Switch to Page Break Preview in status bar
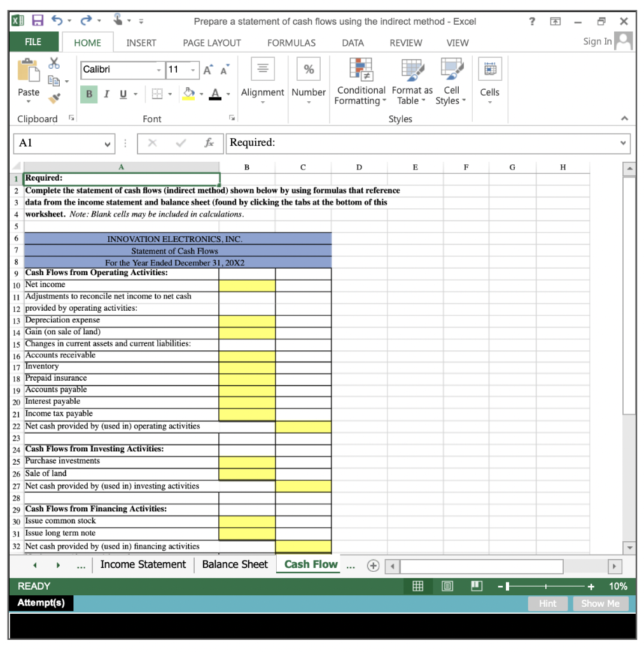 click(x=477, y=586)
